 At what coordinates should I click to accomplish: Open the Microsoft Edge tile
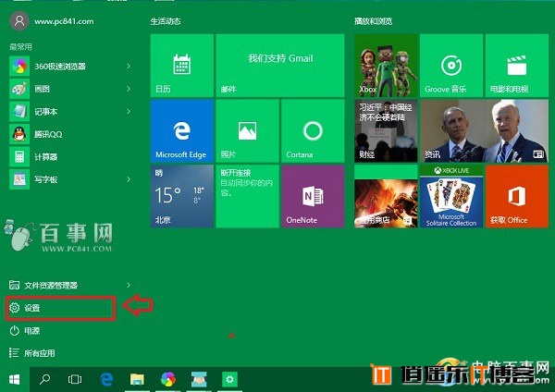coord(180,130)
